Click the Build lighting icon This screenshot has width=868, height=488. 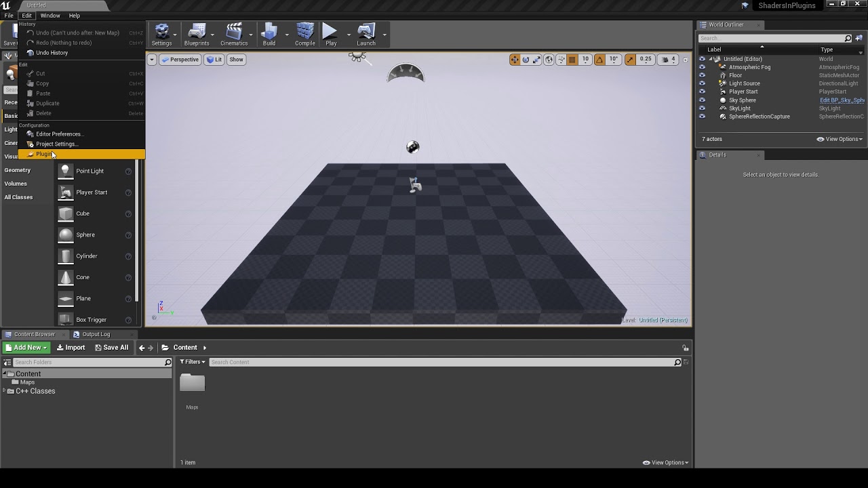pyautogui.click(x=269, y=35)
